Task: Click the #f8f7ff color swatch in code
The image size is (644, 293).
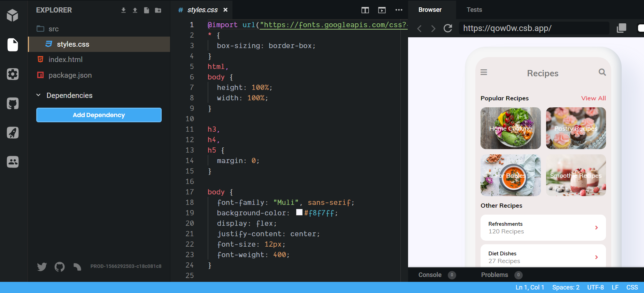Action: point(299,212)
